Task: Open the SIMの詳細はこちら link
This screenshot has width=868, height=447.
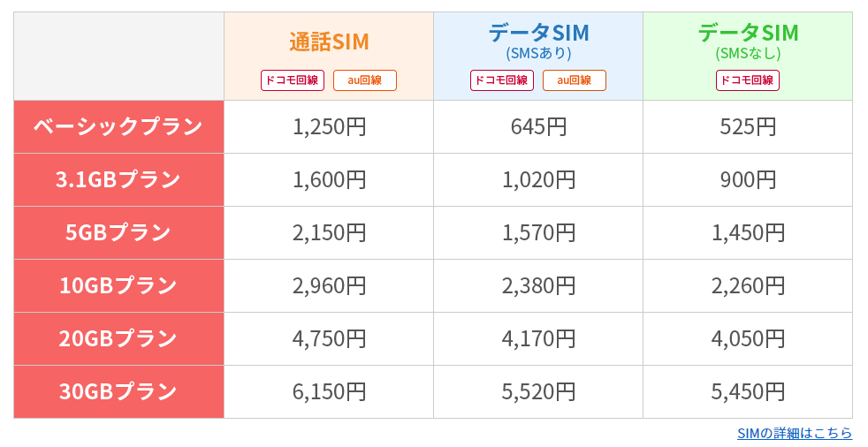Action: 795,433
